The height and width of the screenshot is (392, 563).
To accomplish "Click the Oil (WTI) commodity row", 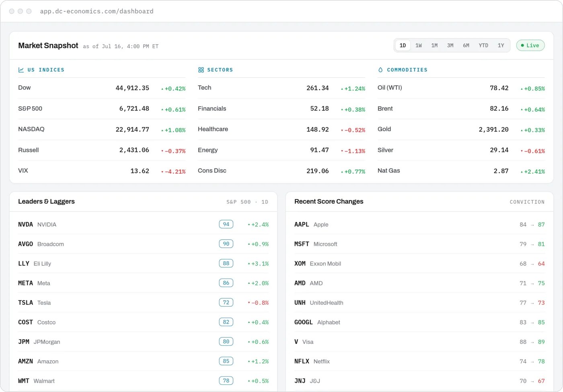I will (461, 88).
